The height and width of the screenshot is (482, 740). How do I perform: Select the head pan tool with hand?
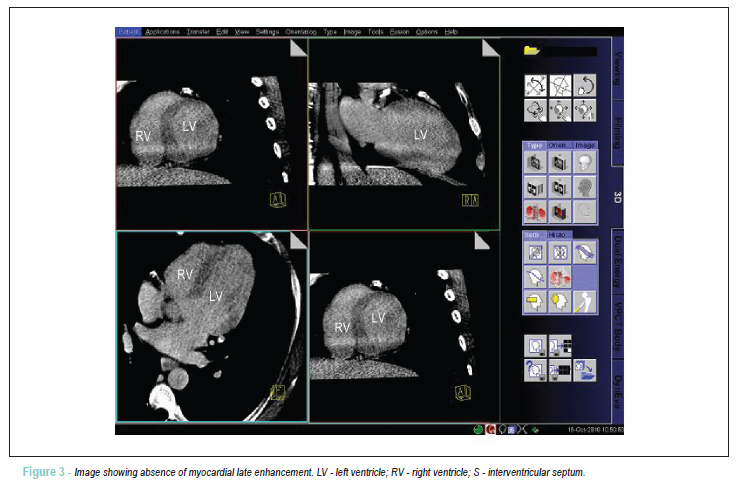point(560,110)
